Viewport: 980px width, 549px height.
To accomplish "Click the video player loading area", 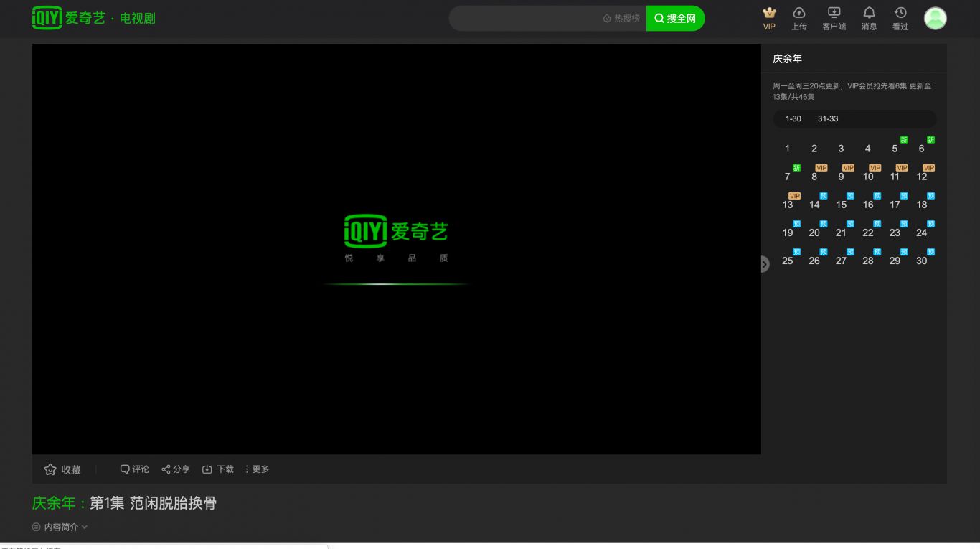I will [x=397, y=249].
